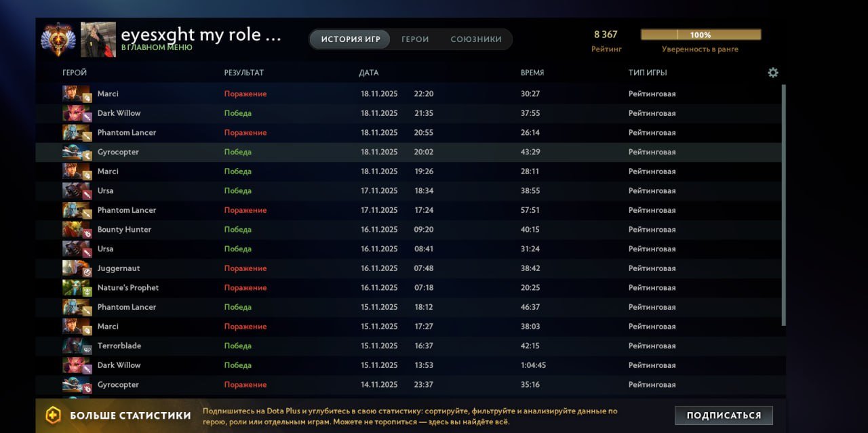
Task: Switch to the ГЕРОИ tab
Action: [414, 39]
